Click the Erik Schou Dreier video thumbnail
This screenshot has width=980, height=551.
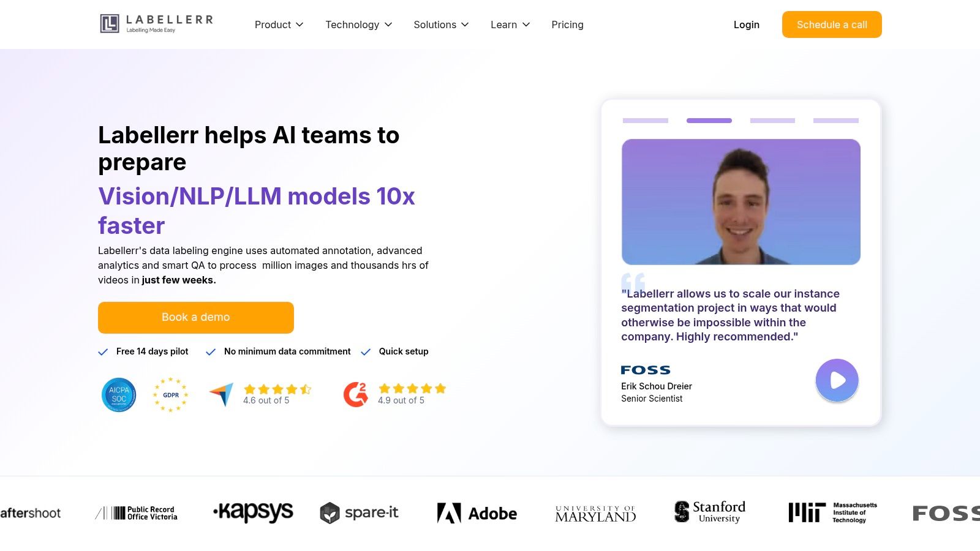pyautogui.click(x=741, y=202)
